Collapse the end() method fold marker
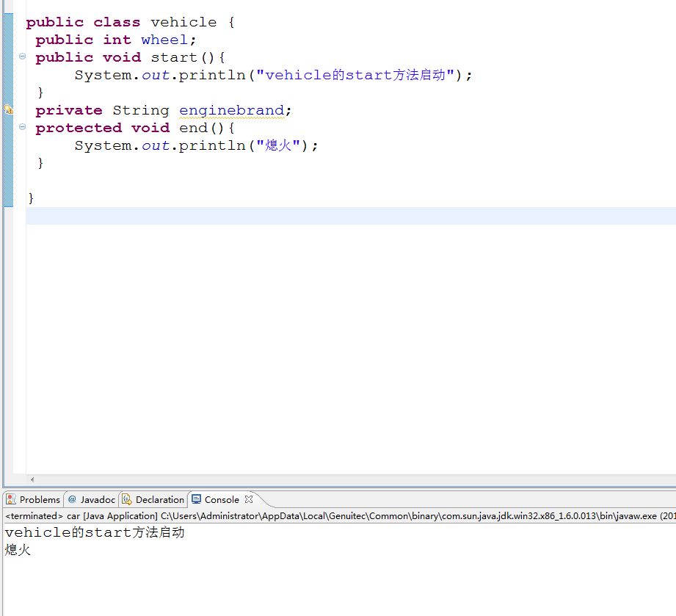The width and height of the screenshot is (676, 616). (23, 127)
